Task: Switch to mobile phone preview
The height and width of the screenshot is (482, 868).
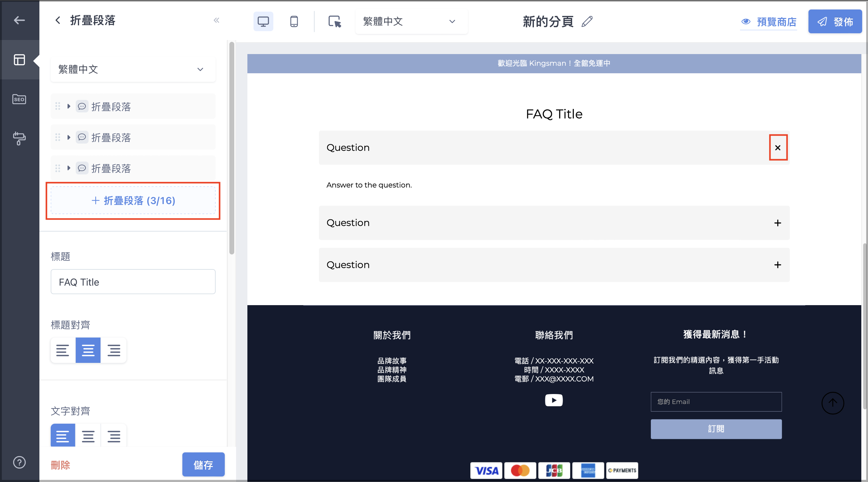Action: pyautogui.click(x=294, y=22)
